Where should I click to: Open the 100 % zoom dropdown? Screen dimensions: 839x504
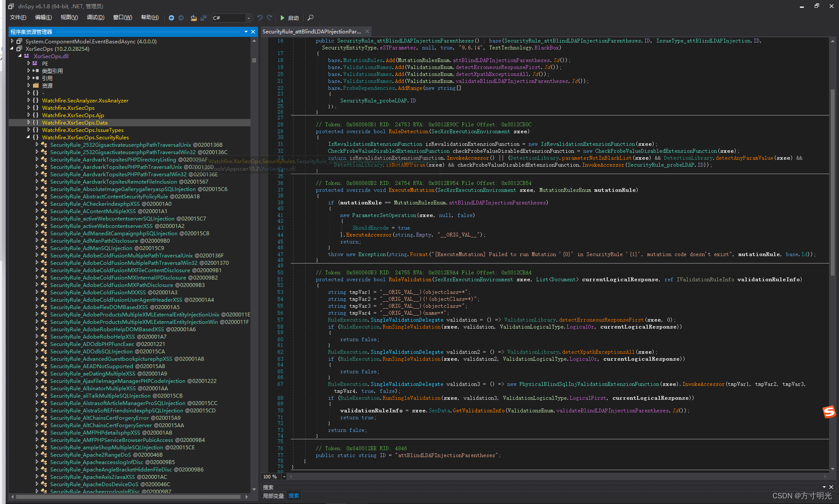(284, 477)
